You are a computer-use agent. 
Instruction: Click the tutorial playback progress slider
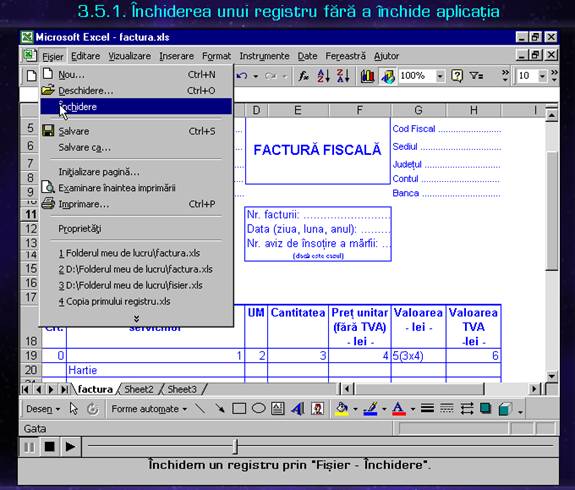coord(235,446)
